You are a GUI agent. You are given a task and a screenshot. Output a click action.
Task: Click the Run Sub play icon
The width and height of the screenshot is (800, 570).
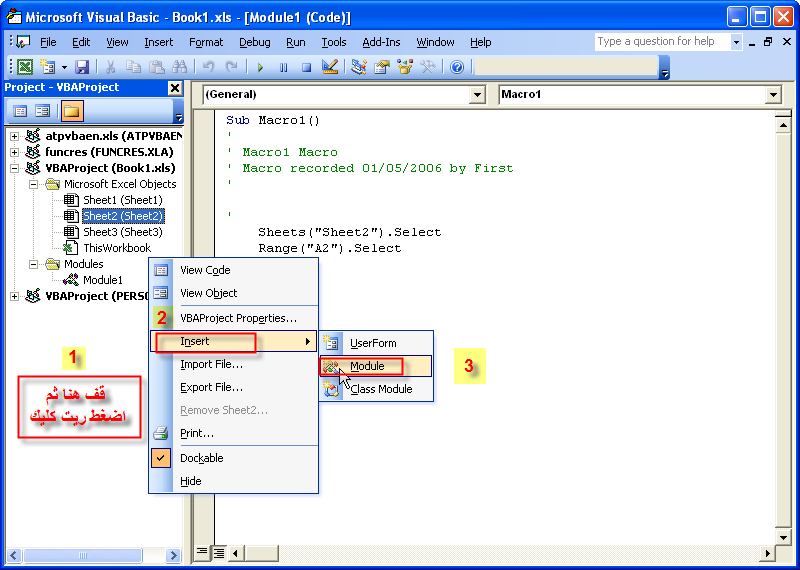click(x=260, y=67)
